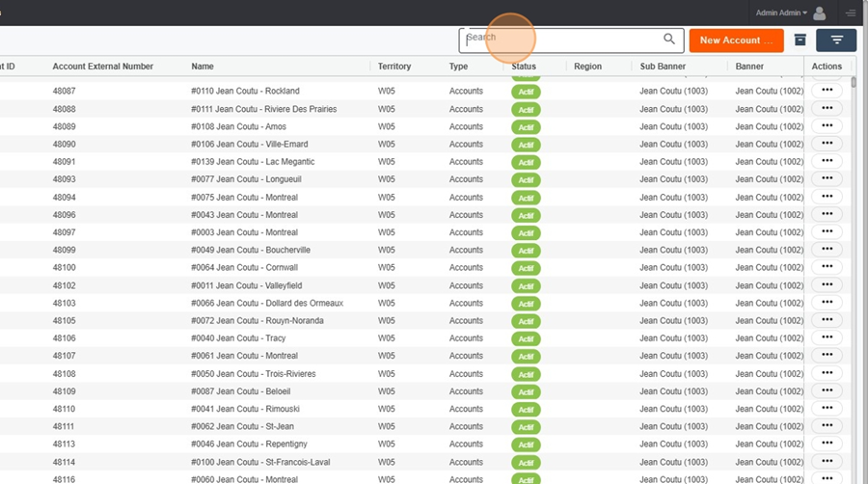Open the archive box icon
The height and width of the screenshot is (484, 868).
coord(800,40)
